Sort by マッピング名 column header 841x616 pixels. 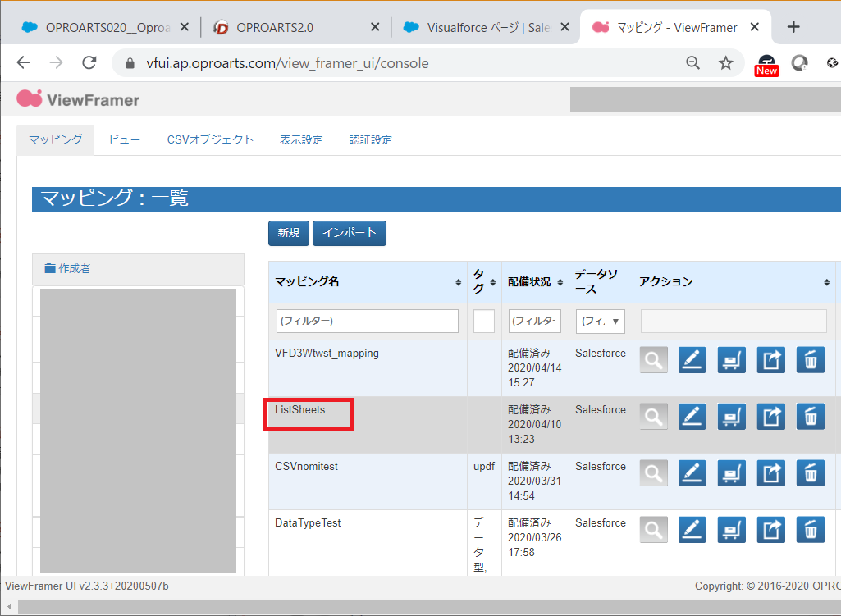click(367, 282)
